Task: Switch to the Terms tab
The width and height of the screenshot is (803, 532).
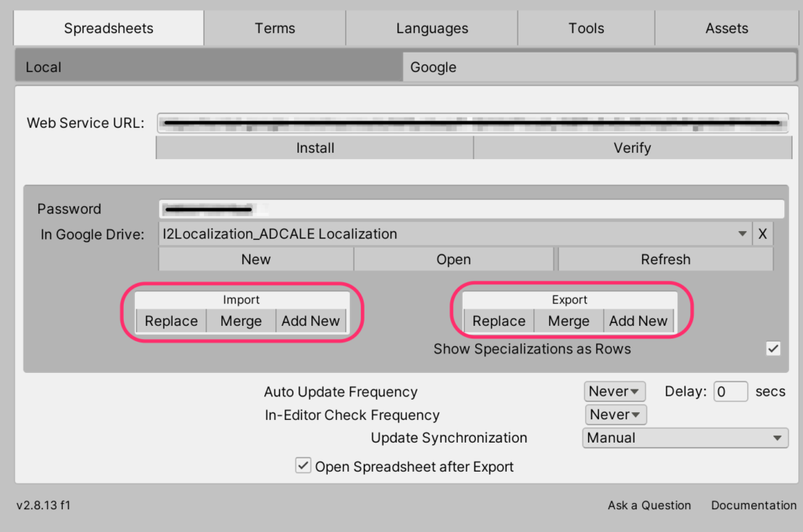Action: point(274,28)
